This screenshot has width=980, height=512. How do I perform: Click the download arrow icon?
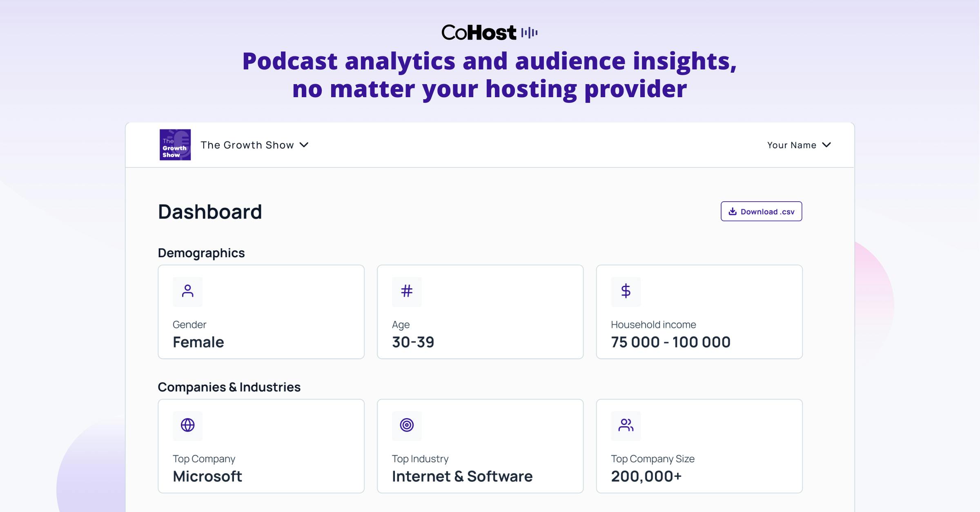[733, 211]
